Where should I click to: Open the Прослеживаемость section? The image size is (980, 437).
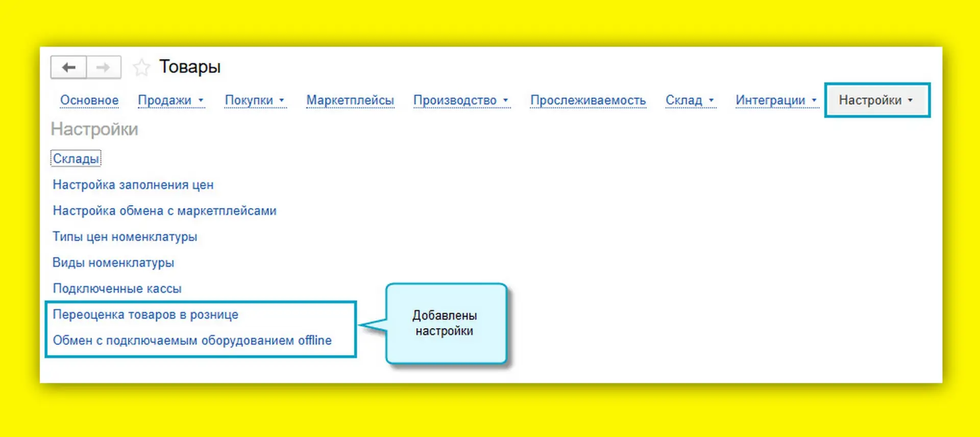(x=588, y=100)
